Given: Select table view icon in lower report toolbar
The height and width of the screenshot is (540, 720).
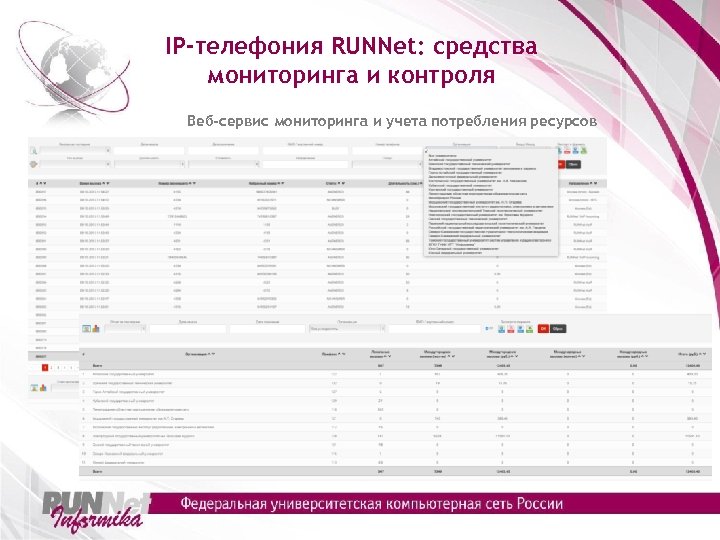Looking at the screenshot, I should [x=86, y=329].
